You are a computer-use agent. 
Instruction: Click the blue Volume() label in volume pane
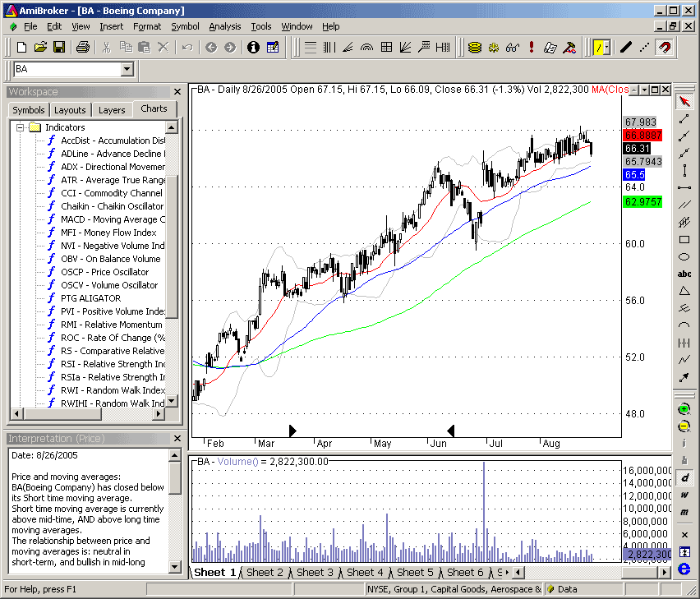coord(237,461)
